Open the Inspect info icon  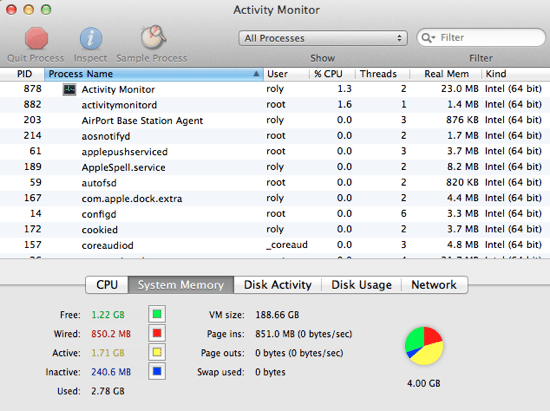pyautogui.click(x=91, y=38)
